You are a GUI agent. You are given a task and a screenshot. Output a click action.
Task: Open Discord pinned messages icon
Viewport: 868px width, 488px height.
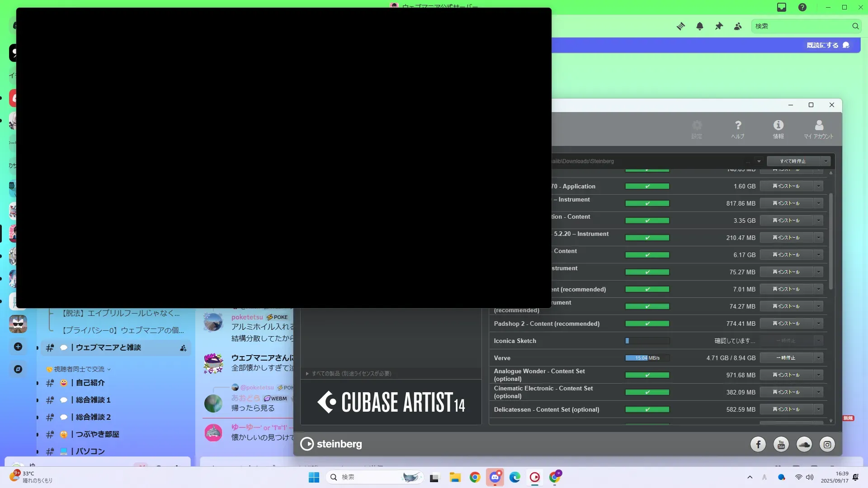click(x=719, y=26)
